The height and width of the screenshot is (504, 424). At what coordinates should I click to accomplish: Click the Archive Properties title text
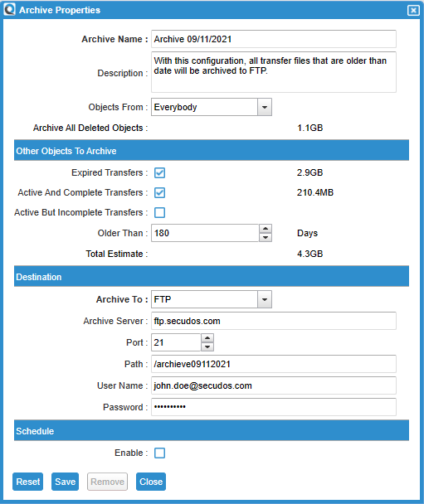(x=60, y=10)
